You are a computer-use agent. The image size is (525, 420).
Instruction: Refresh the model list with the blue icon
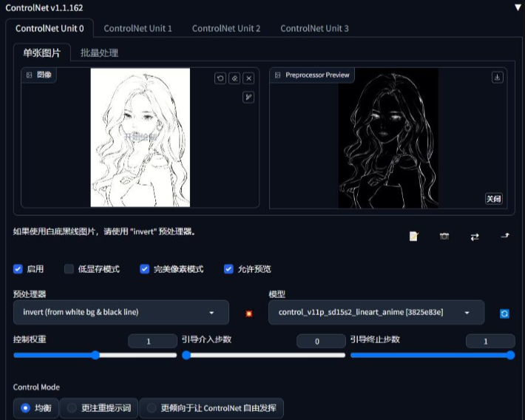point(504,314)
